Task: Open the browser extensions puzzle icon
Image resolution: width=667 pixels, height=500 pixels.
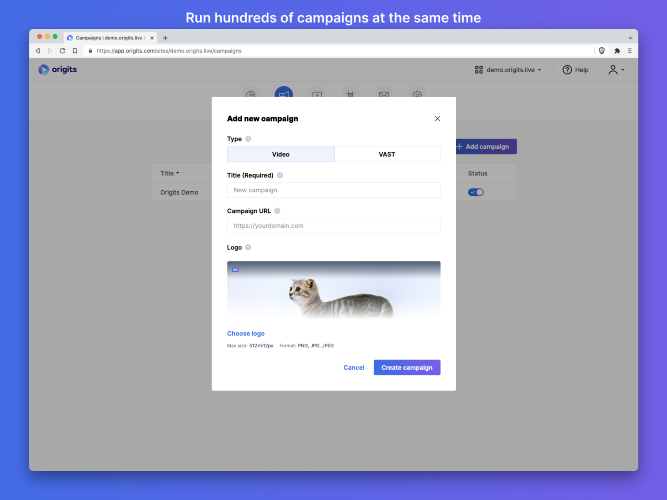Action: 617,51
